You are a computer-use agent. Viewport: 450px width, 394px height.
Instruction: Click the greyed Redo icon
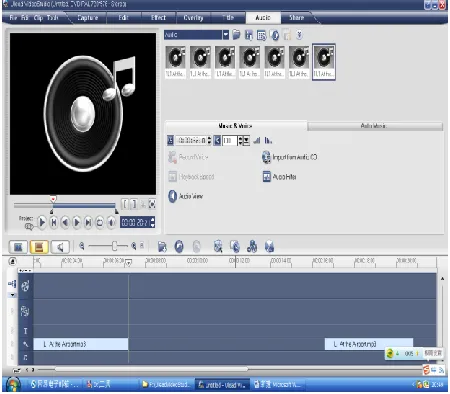pyautogui.click(x=196, y=247)
